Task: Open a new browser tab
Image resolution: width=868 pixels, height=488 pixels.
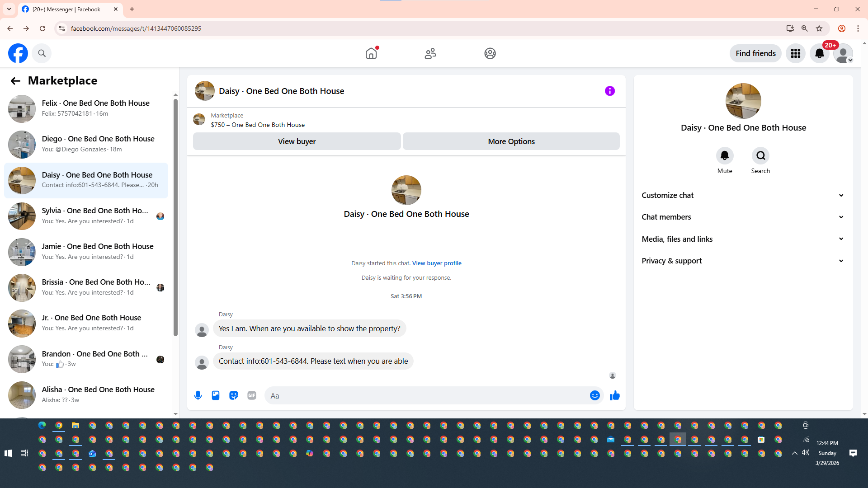Action: tap(132, 9)
